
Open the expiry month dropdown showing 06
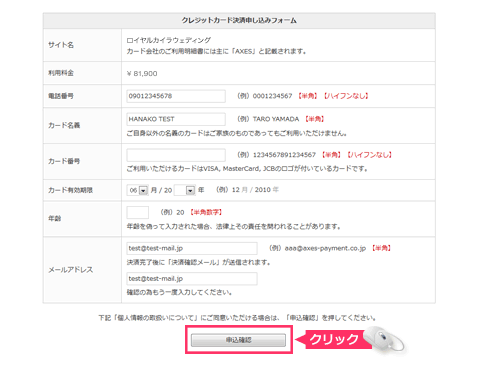click(137, 190)
